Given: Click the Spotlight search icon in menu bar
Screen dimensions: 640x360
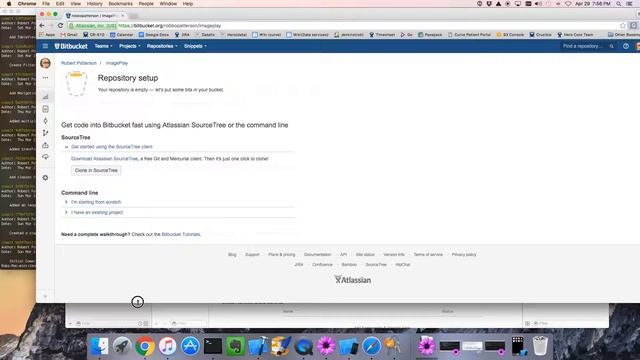Looking at the screenshot, I should [x=619, y=4].
